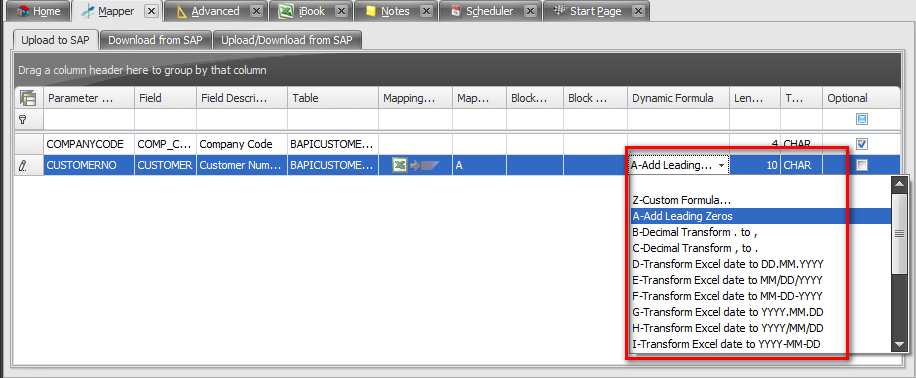Click the iBook Excel icon
The image size is (916, 378).
(x=286, y=11)
